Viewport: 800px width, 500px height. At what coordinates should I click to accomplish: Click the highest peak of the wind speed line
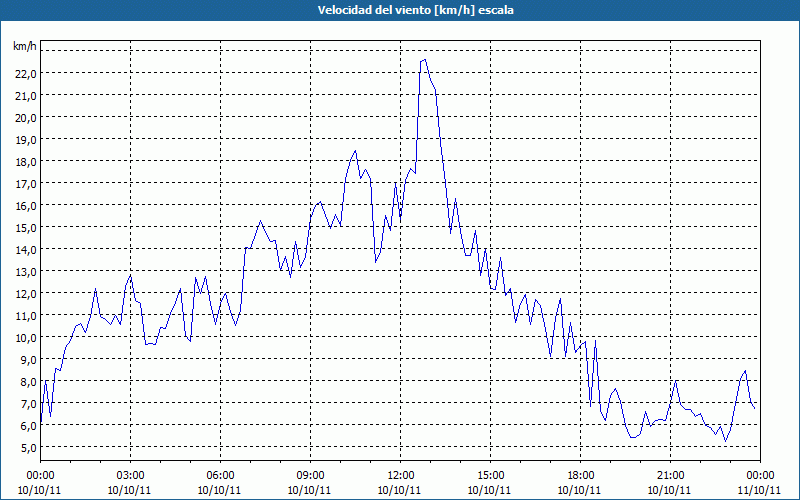425,60
